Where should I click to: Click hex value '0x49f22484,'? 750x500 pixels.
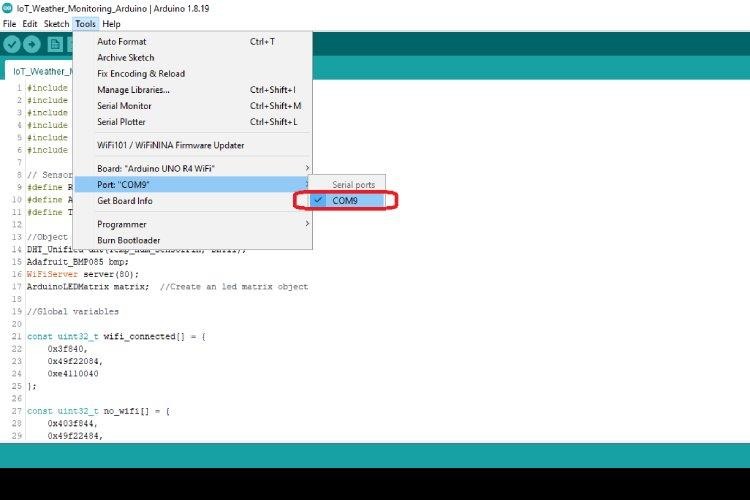(x=75, y=436)
